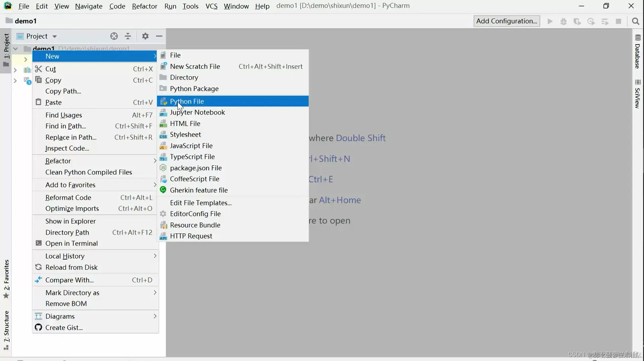
Task: Click Paste in context menu
Action: point(95,102)
